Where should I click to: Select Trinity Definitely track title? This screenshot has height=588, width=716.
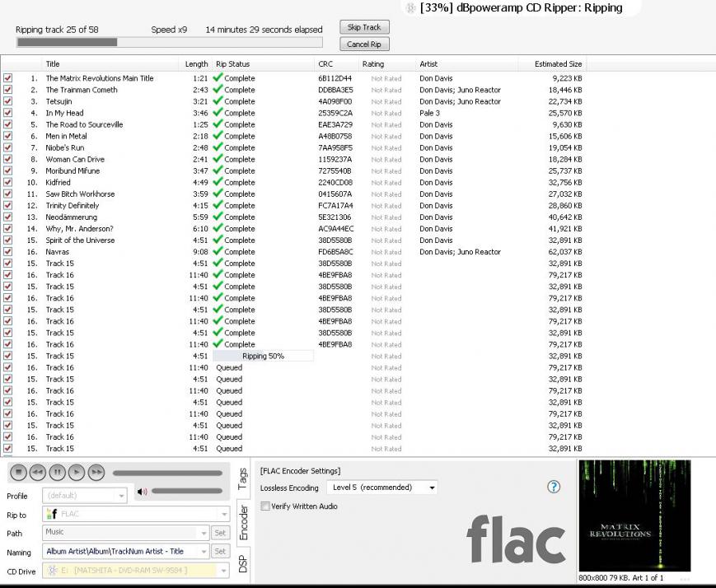click(x=73, y=205)
